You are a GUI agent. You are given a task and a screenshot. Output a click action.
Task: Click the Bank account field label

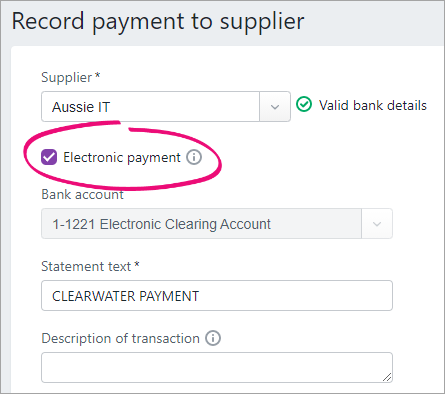coord(82,194)
